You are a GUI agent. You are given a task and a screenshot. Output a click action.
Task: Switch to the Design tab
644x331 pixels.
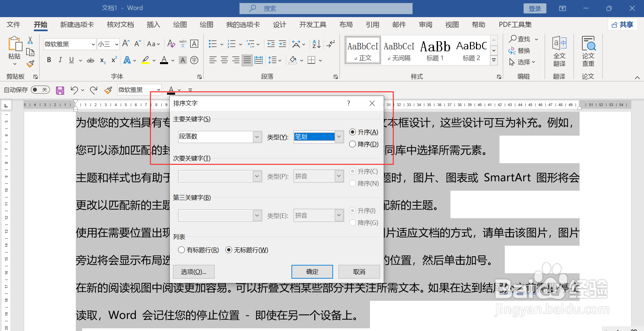(279, 25)
